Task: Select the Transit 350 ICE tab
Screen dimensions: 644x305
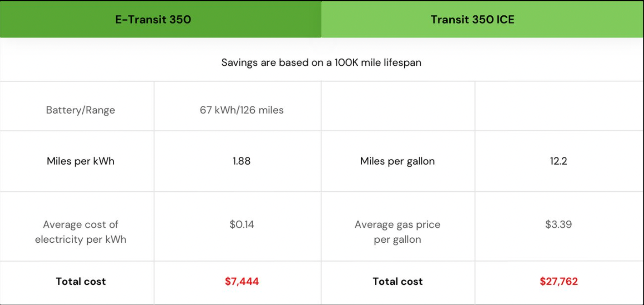Action: coord(472,19)
